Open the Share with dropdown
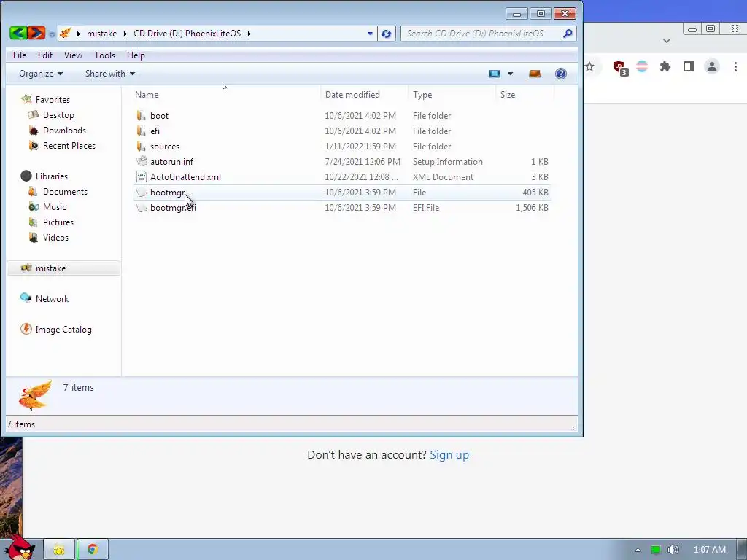The height and width of the screenshot is (560, 747). pos(110,74)
